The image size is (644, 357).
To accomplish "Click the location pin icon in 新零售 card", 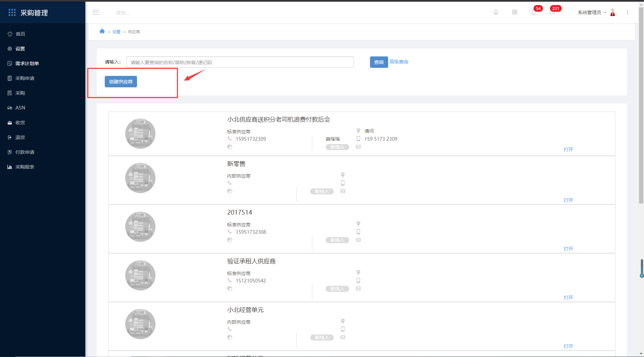I will 343,175.
